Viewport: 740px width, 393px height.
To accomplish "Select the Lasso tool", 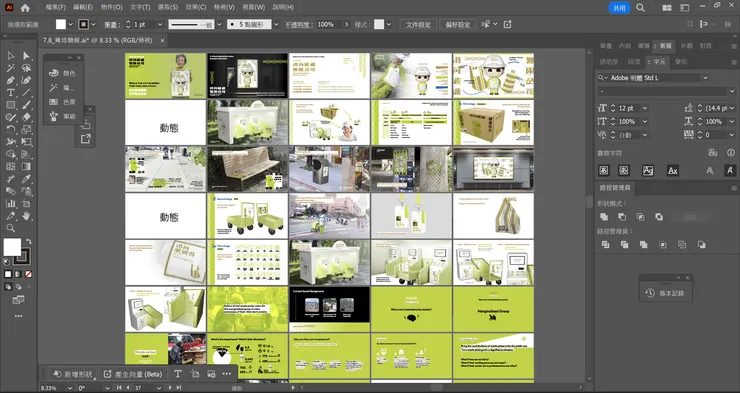I will point(26,68).
